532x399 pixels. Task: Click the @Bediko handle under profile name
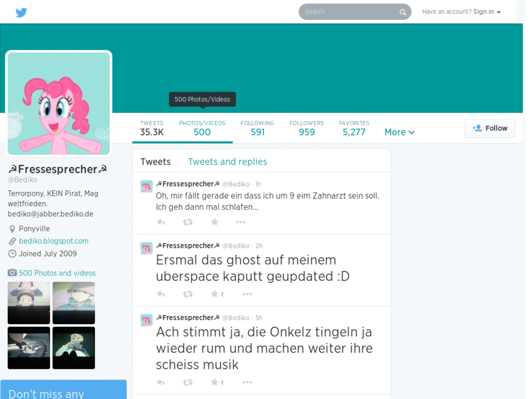coord(22,180)
